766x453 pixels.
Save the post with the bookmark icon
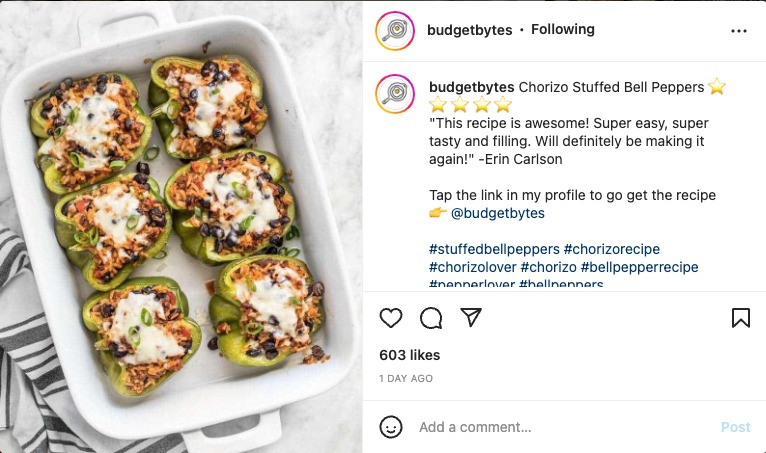tap(740, 318)
